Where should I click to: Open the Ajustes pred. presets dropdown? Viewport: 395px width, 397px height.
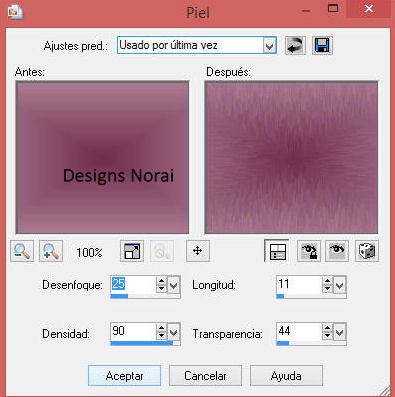(269, 46)
